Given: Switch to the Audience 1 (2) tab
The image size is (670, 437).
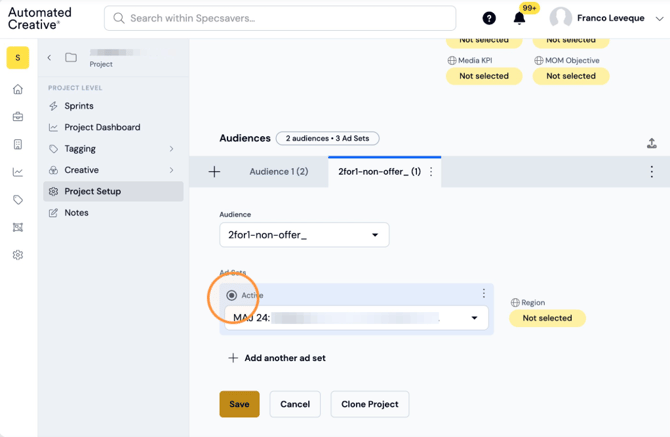Looking at the screenshot, I should [x=279, y=172].
